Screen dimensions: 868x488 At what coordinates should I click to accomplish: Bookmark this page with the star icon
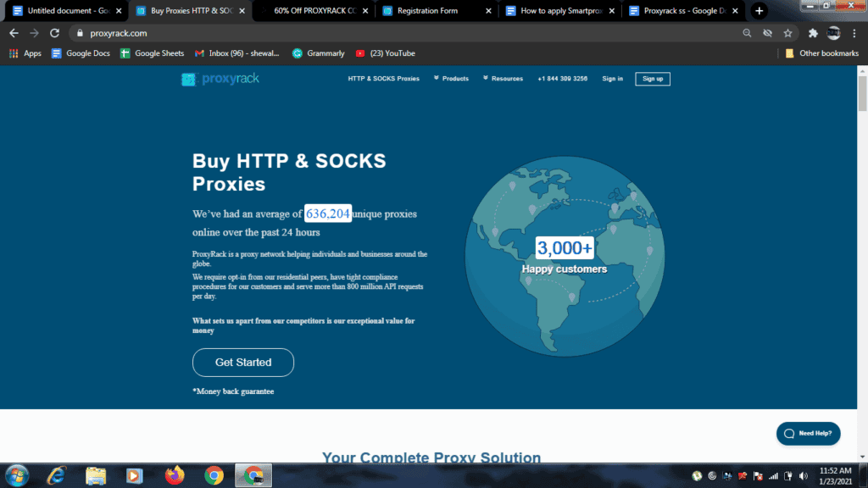[787, 33]
